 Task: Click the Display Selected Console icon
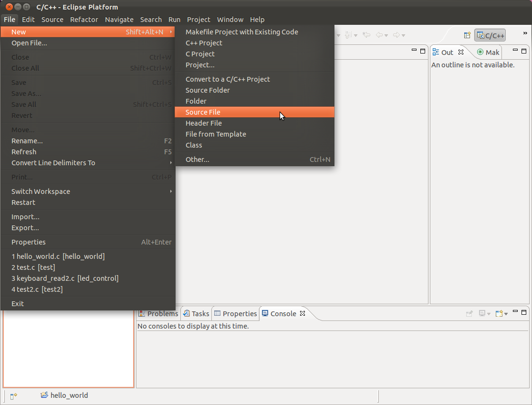pyautogui.click(x=482, y=313)
